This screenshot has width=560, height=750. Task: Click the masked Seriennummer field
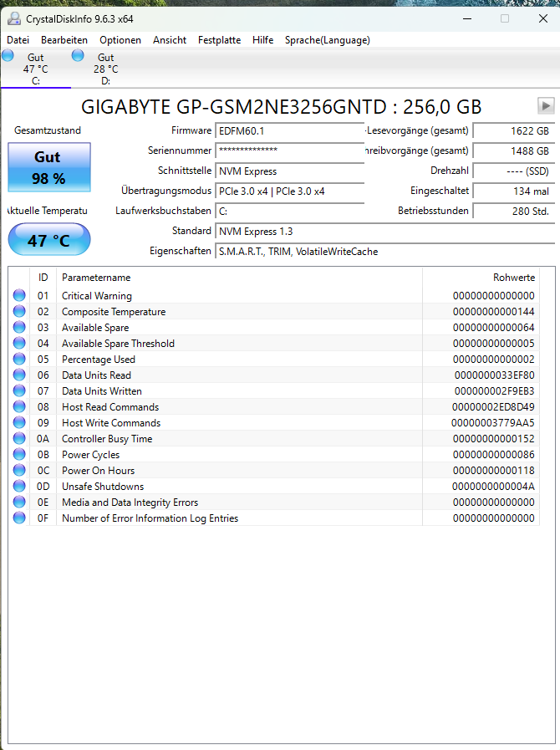tap(290, 151)
